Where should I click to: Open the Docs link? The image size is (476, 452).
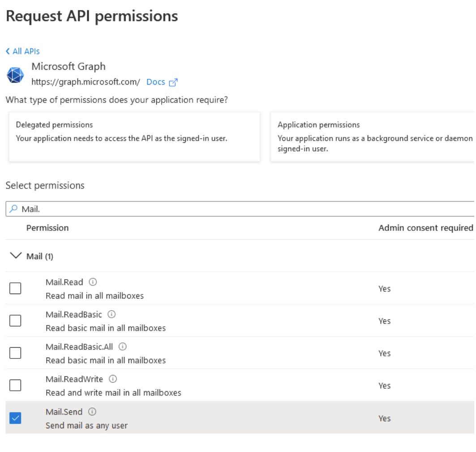[156, 82]
